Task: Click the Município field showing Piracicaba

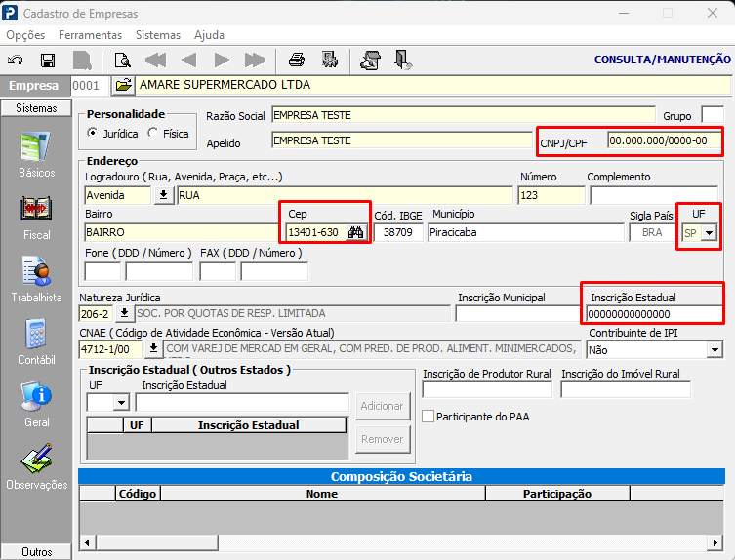Action: click(x=525, y=232)
